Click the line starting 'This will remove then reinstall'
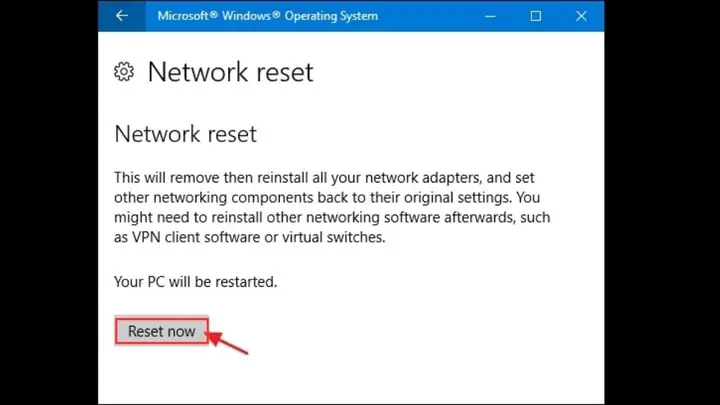 [324, 178]
